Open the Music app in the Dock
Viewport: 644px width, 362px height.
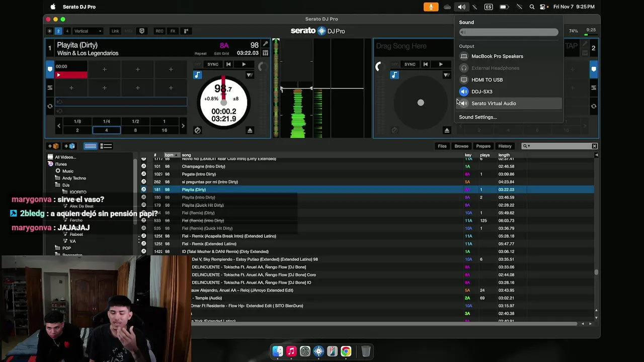[x=291, y=351]
